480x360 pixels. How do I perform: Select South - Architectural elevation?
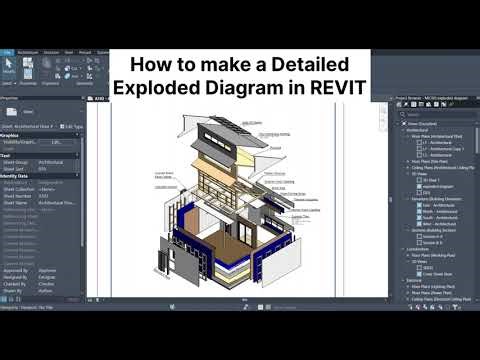[x=440, y=218]
